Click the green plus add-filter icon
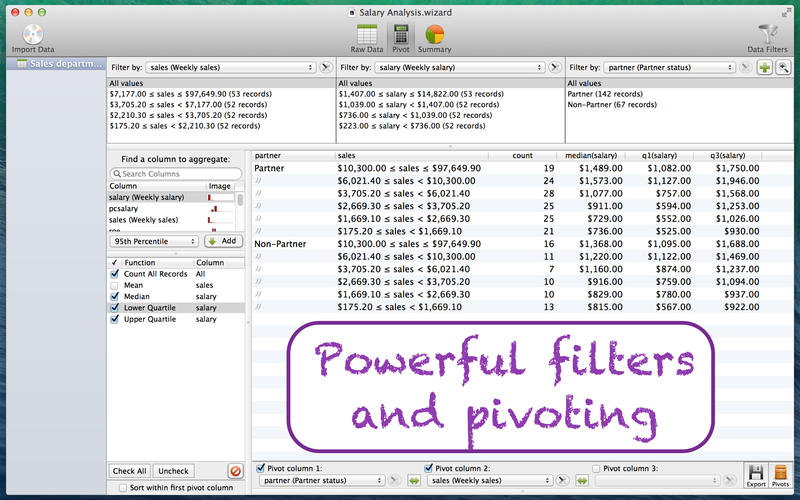The width and height of the screenshot is (800, 500). point(764,67)
